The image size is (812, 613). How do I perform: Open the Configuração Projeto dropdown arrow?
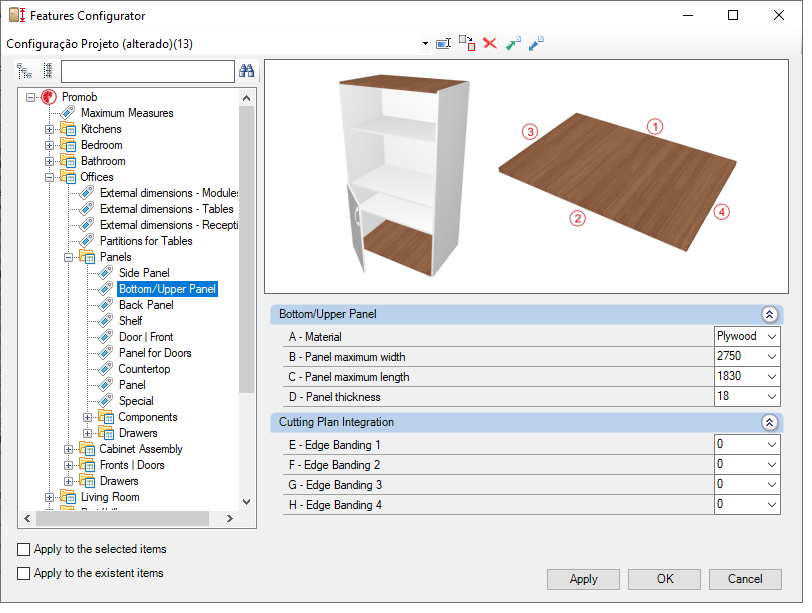pos(425,44)
